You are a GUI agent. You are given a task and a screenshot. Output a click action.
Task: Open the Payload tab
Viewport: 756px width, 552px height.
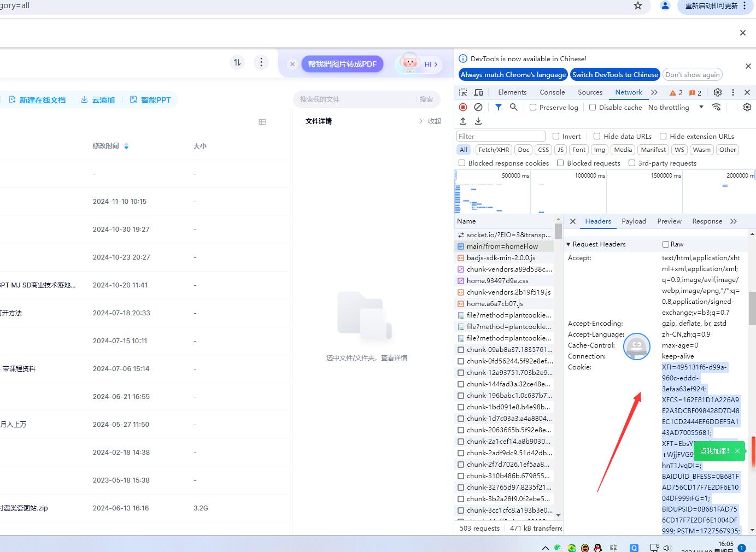(x=634, y=221)
